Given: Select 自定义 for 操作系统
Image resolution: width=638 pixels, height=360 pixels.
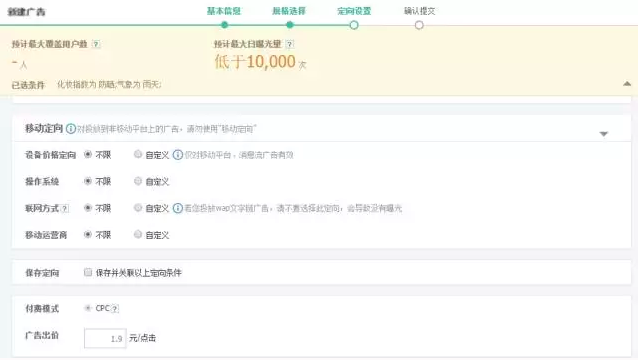Looking at the screenshot, I should 138,181.
